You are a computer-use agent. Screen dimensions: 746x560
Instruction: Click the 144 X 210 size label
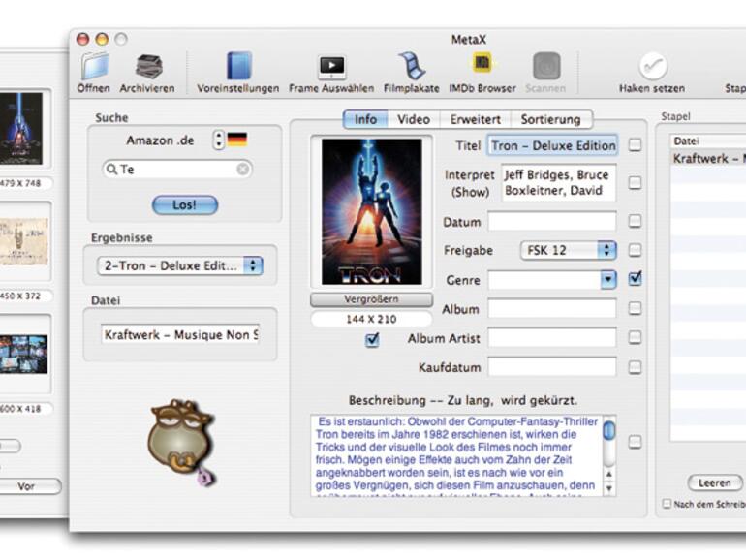pyautogui.click(x=372, y=319)
